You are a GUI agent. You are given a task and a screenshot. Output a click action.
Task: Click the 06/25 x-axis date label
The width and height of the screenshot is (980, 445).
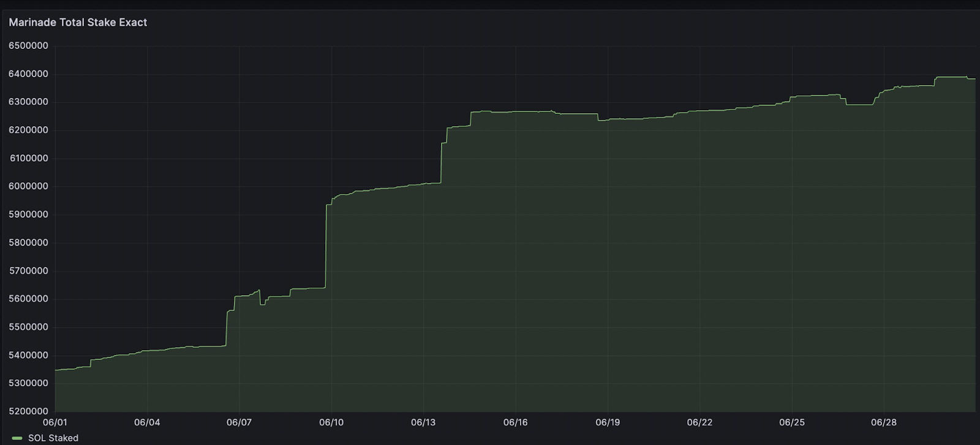pos(792,422)
